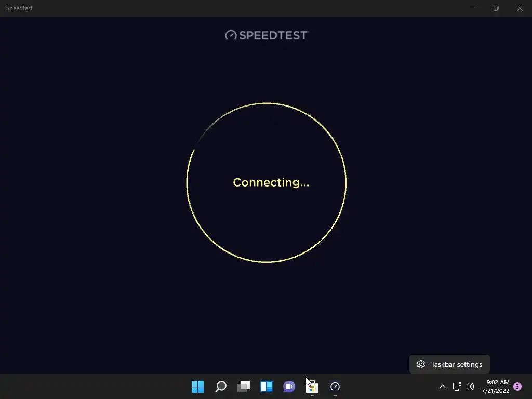532x399 pixels.
Task: Launch the Chat (Teams) taskbar icon
Action: 289,387
